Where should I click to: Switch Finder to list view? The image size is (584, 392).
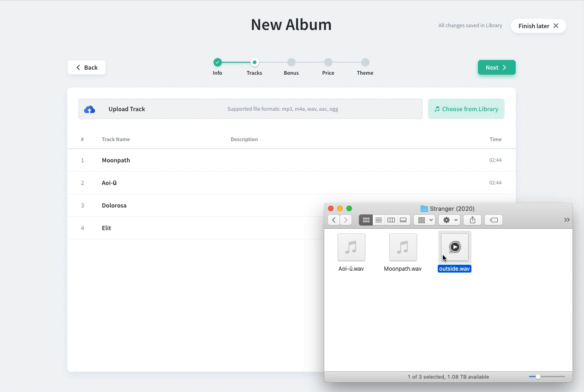pos(378,220)
